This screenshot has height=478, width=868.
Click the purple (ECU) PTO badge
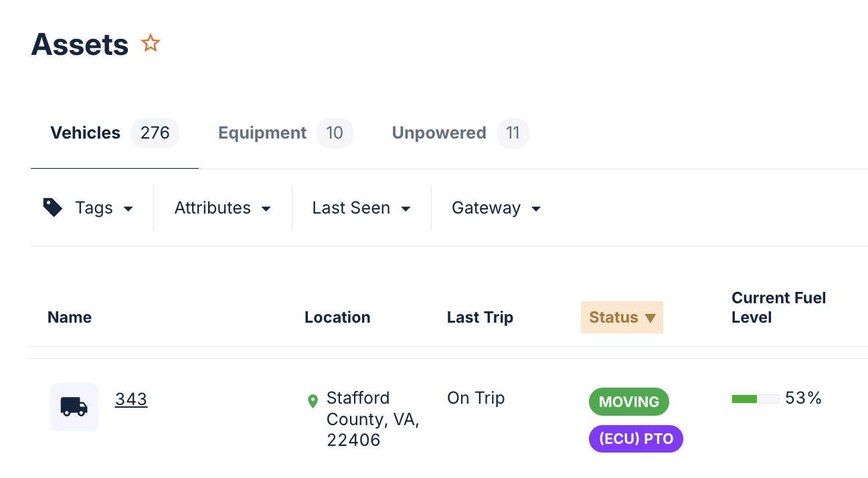click(636, 439)
